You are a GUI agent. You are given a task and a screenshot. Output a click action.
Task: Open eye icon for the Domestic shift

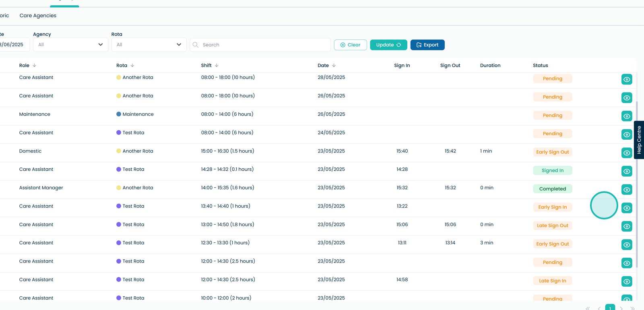coord(626,153)
